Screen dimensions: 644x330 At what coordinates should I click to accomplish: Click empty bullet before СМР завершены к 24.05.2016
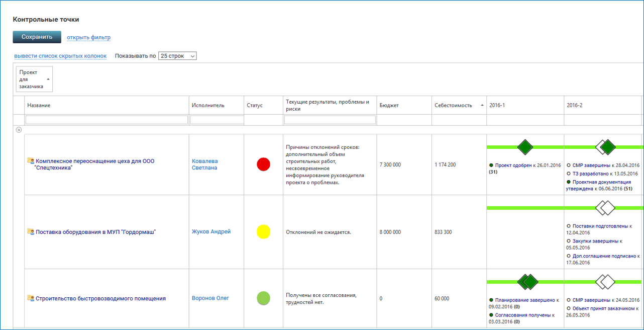click(x=569, y=300)
